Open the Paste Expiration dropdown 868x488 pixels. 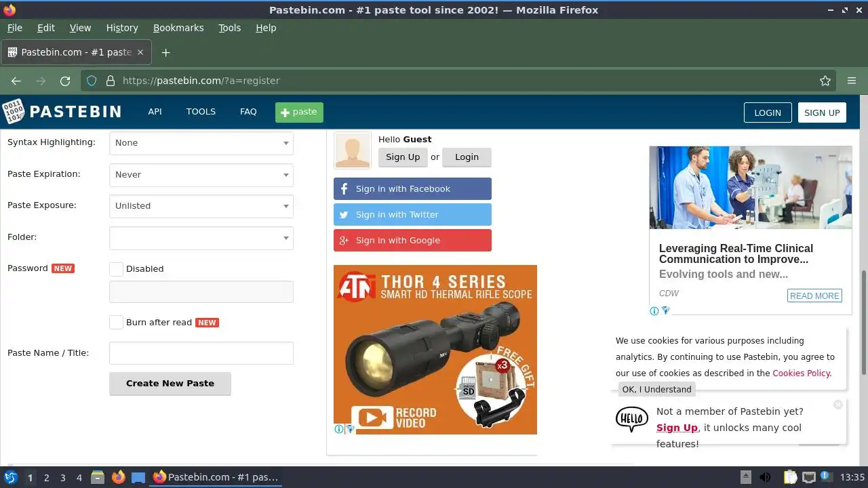coord(201,175)
